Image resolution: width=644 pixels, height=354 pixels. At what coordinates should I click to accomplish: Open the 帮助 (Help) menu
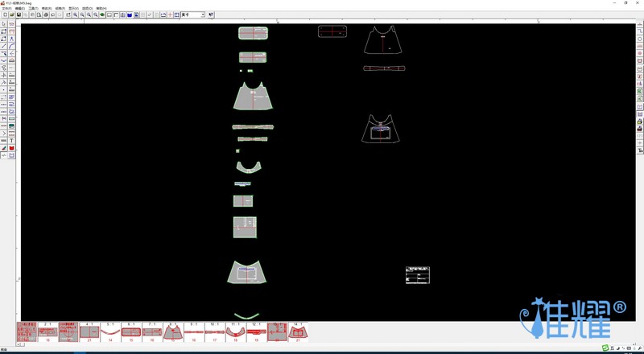[x=101, y=8]
